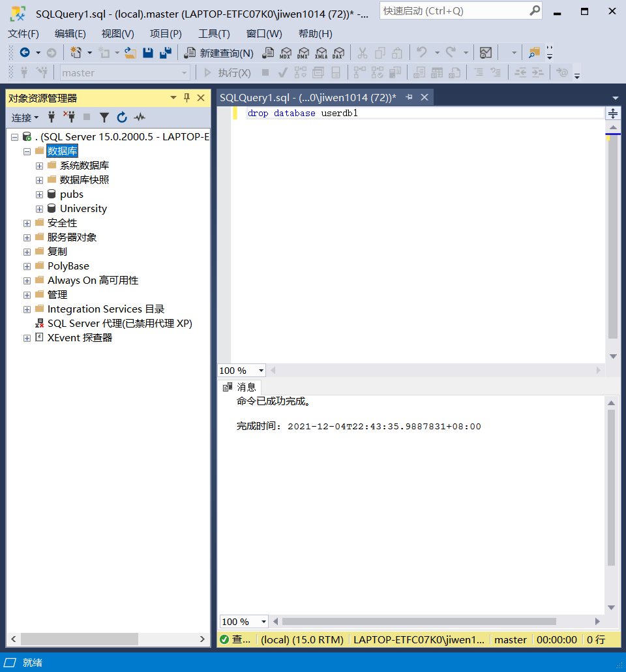Click Object Explorer disconnect icon
This screenshot has width=626, height=672.
click(69, 117)
